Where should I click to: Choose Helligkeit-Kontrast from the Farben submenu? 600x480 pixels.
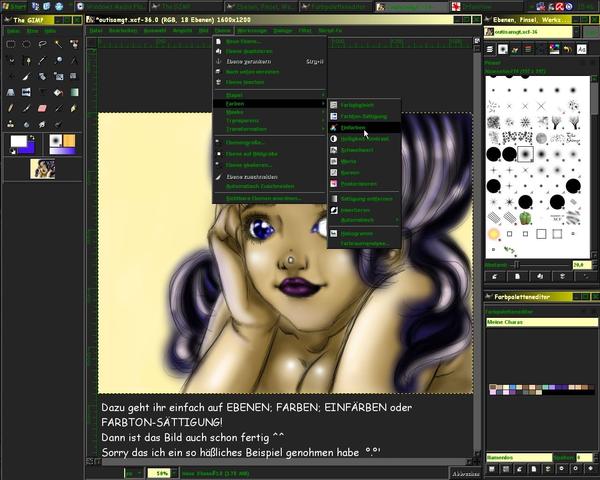364,139
